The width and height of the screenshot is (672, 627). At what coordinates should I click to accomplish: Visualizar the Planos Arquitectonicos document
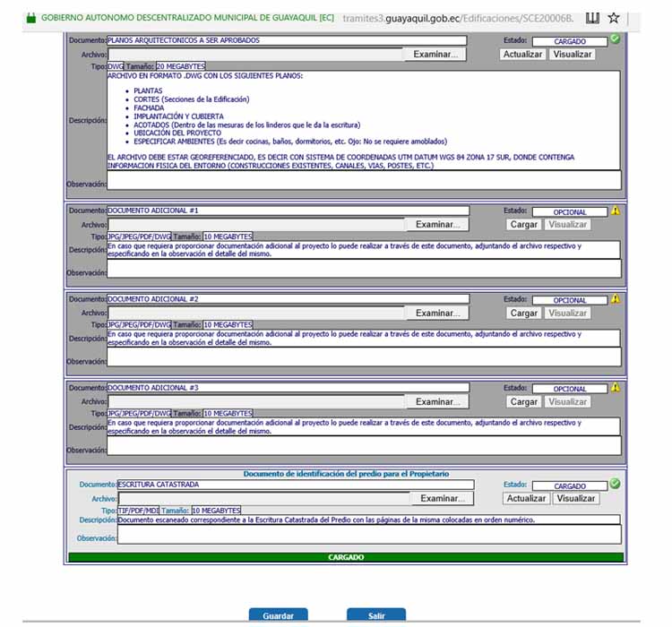pyautogui.click(x=573, y=55)
